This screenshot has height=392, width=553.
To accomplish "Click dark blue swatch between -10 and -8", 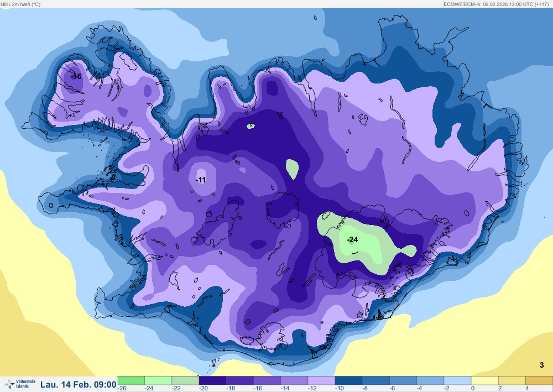I will pyautogui.click(x=348, y=380).
